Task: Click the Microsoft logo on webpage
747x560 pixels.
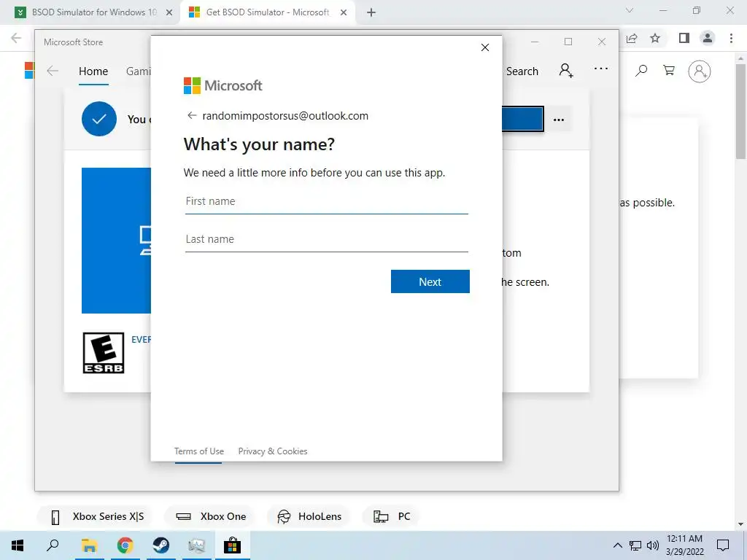Action: coord(29,71)
